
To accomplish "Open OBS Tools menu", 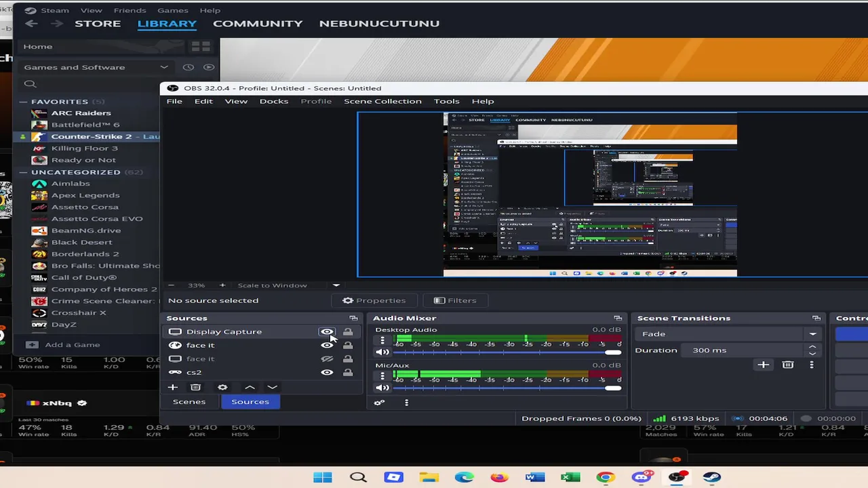I will pos(446,101).
